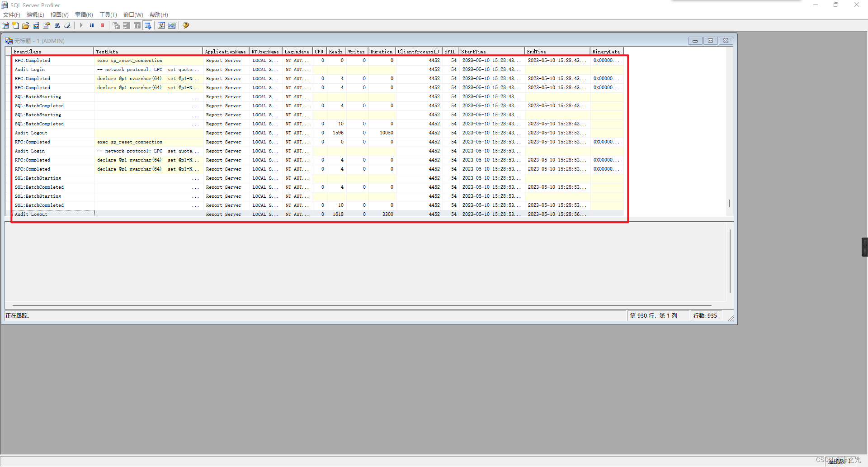Clear the trace window with eraser icon
The height and width of the screenshot is (467, 868).
(67, 25)
